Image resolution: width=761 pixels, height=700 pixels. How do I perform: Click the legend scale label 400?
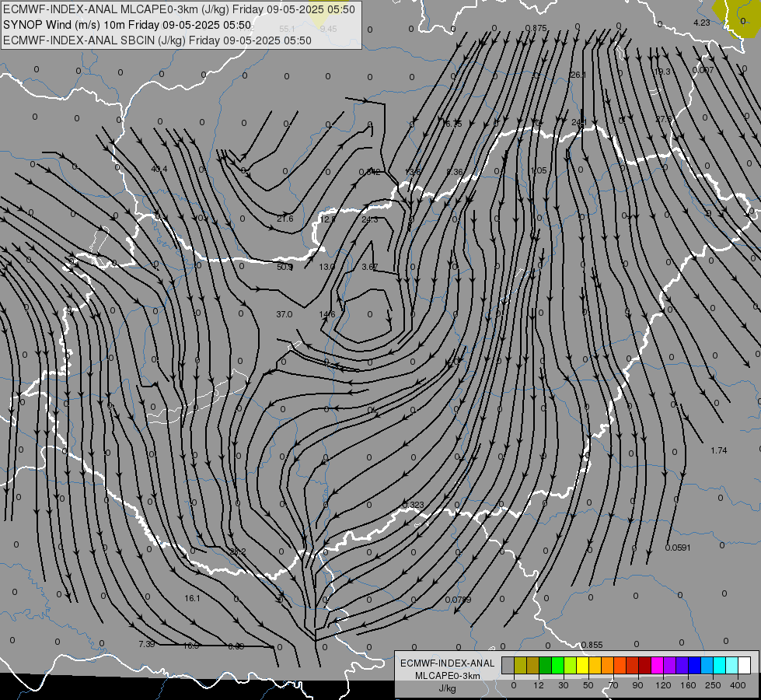(738, 685)
